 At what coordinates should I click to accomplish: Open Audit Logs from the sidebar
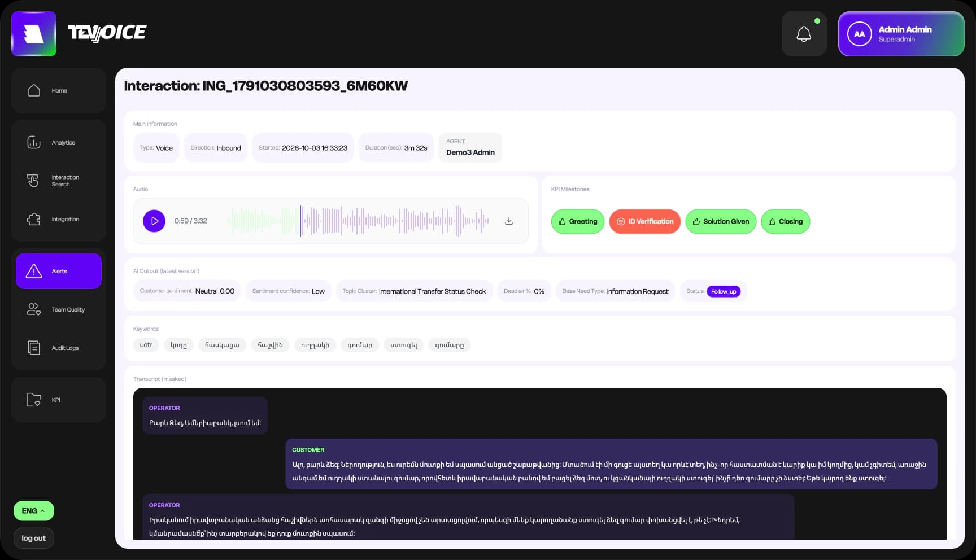pos(59,348)
